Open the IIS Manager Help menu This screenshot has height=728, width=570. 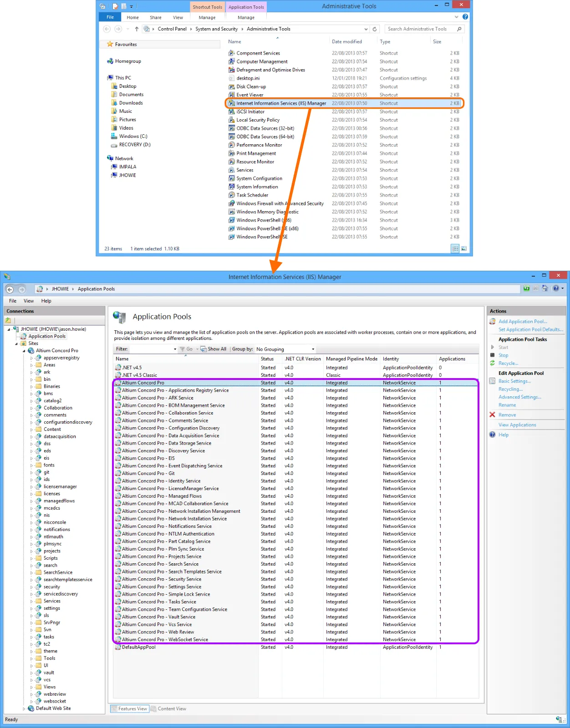click(46, 301)
